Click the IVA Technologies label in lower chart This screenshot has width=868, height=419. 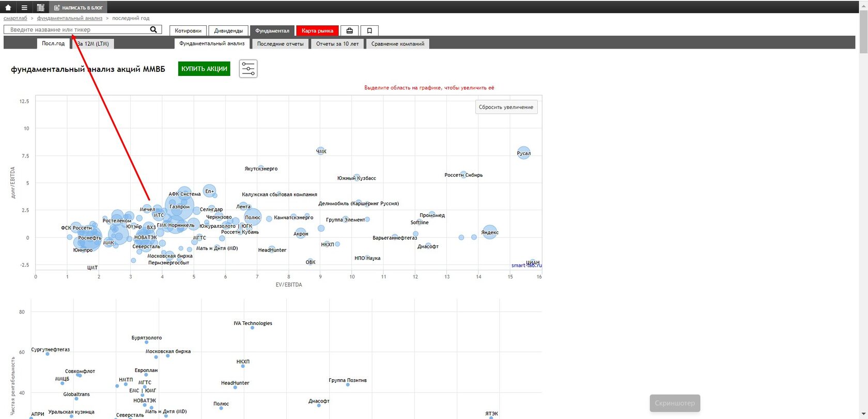point(253,323)
